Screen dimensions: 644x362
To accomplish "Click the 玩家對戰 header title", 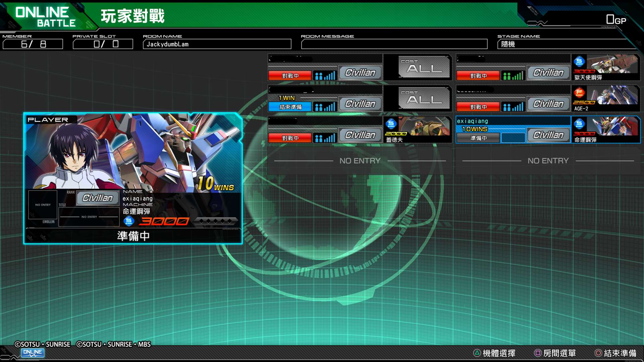I will [133, 16].
